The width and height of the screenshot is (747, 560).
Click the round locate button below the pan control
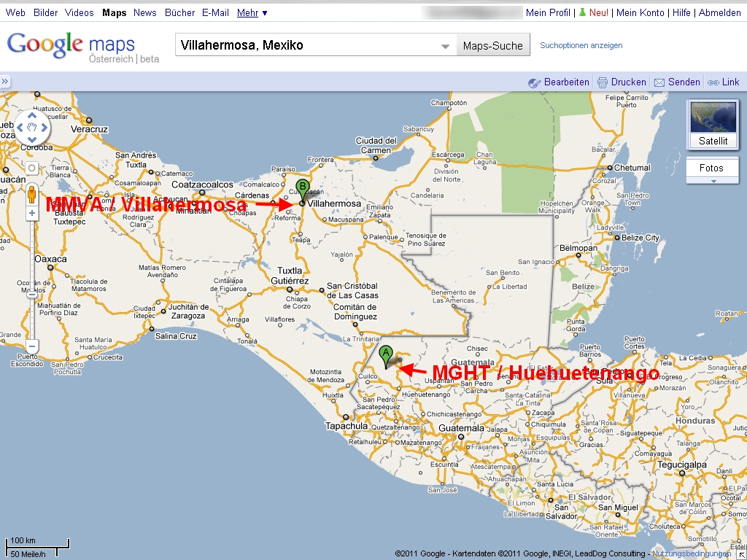32,168
